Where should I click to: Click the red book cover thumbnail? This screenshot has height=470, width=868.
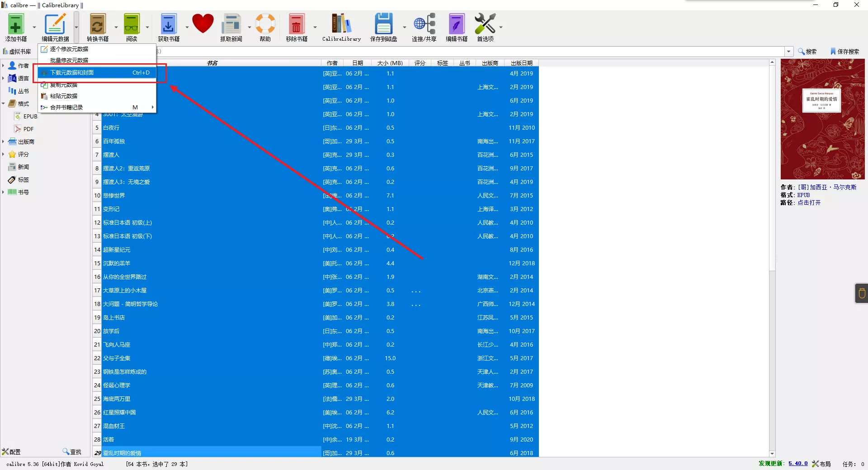[x=822, y=119]
